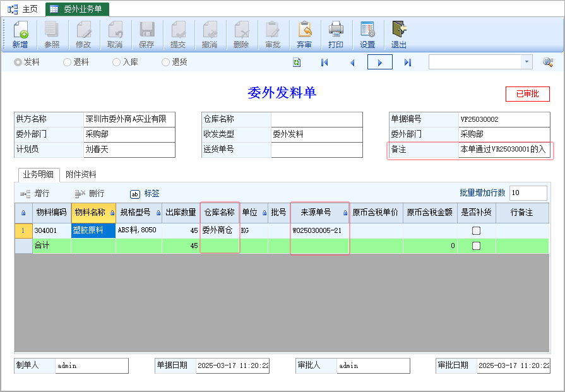Click the 送货单号 input field
This screenshot has height=392, width=565.
(317, 149)
